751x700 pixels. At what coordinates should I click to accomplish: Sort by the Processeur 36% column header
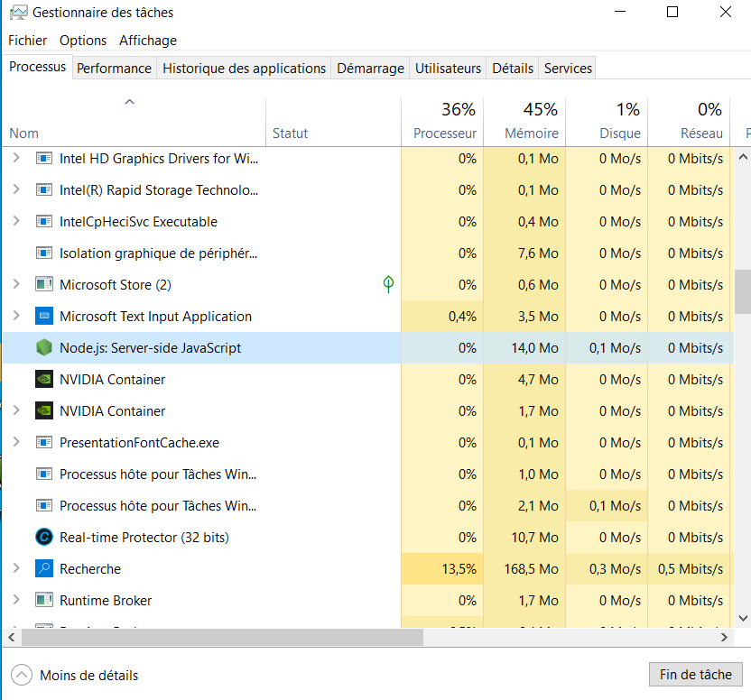click(x=442, y=122)
